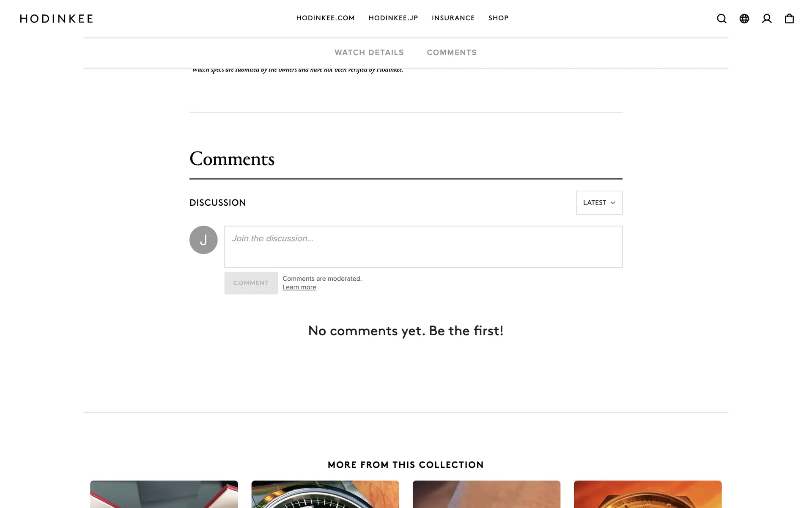Open HODINKEE.JP in the top menu
812x508 pixels.
(393, 18)
